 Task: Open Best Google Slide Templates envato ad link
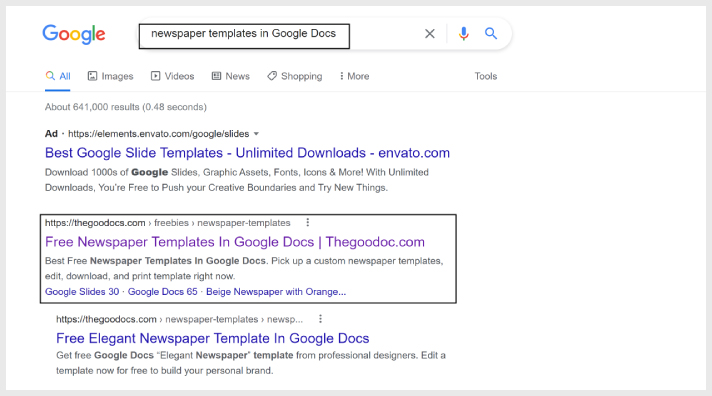click(247, 153)
